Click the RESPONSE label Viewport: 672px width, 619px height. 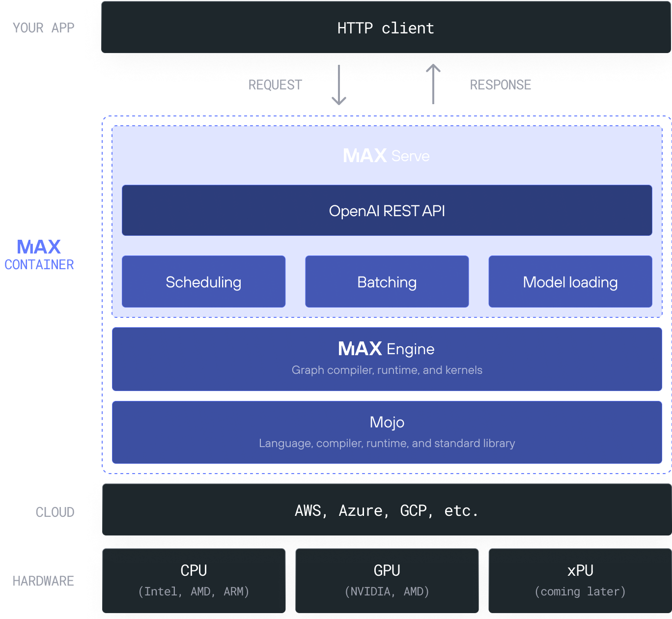coord(501,85)
